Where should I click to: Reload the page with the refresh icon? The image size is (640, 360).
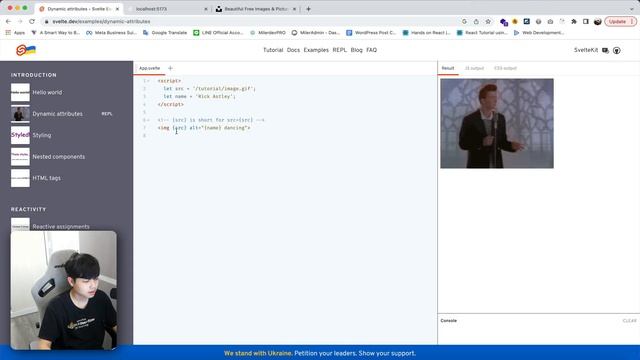tap(32, 21)
